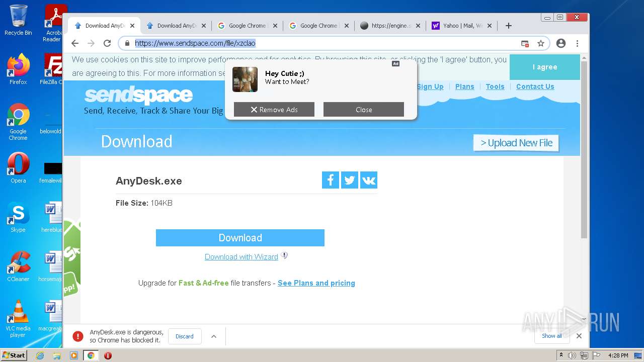644x362 pixels.
Task: Open the Recycle Bin desktop icon
Action: 18,20
